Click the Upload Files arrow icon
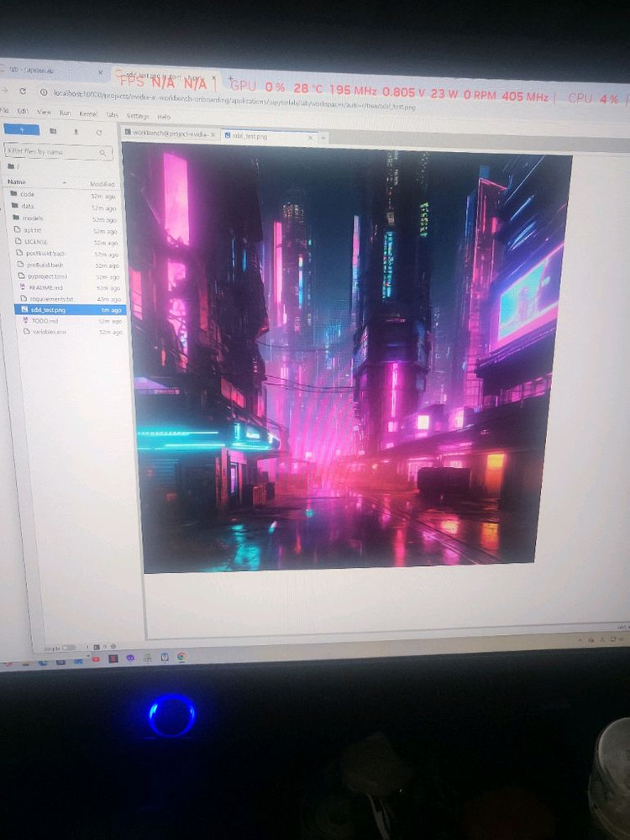 [76, 132]
